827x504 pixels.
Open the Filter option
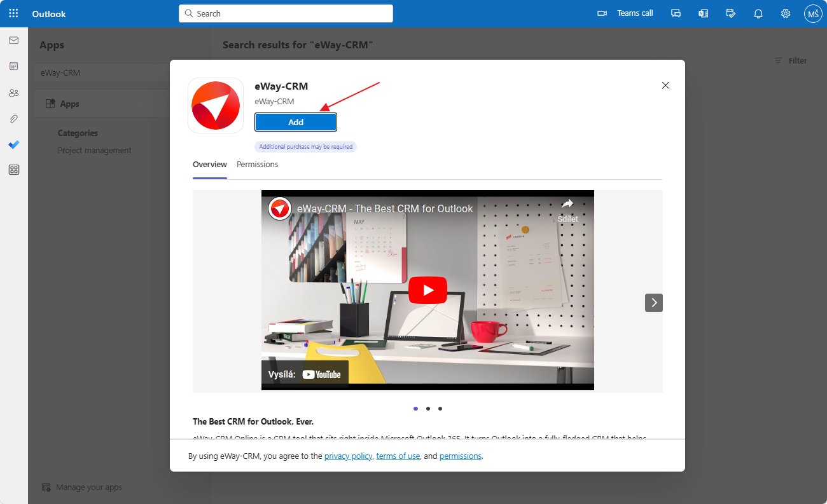[x=790, y=60]
